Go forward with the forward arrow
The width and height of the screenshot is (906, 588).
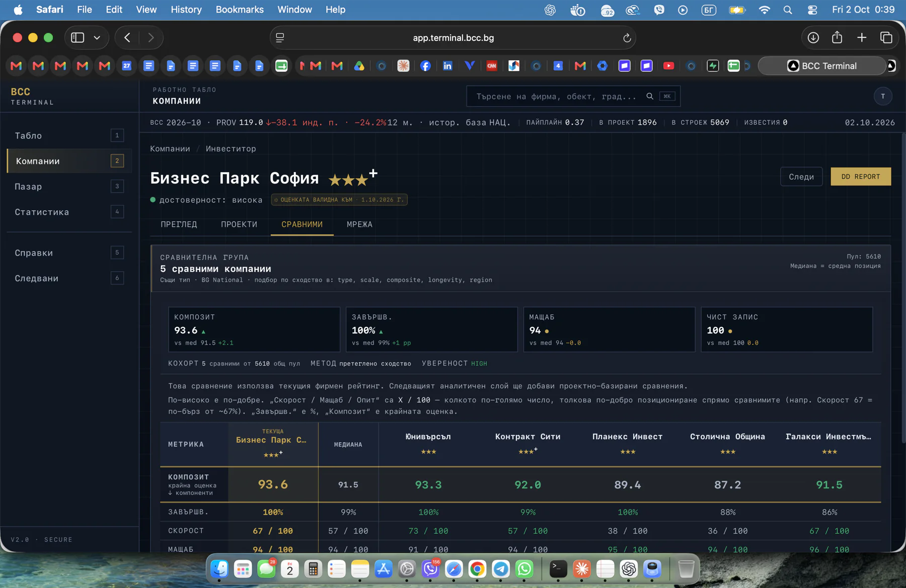coord(151,38)
